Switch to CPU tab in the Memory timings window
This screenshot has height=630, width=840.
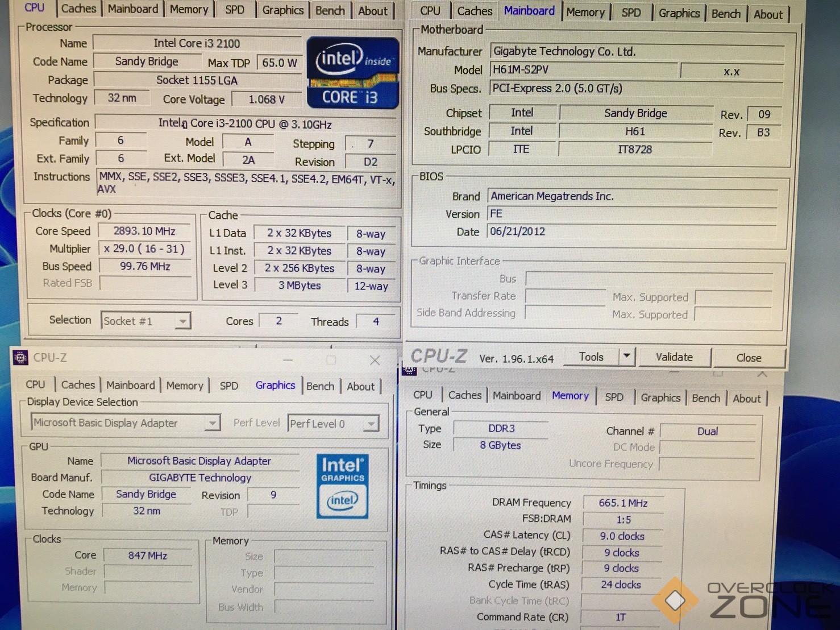click(422, 395)
